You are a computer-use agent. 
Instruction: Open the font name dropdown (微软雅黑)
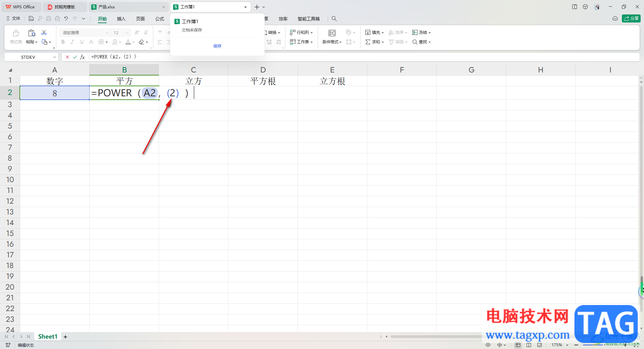coord(107,33)
